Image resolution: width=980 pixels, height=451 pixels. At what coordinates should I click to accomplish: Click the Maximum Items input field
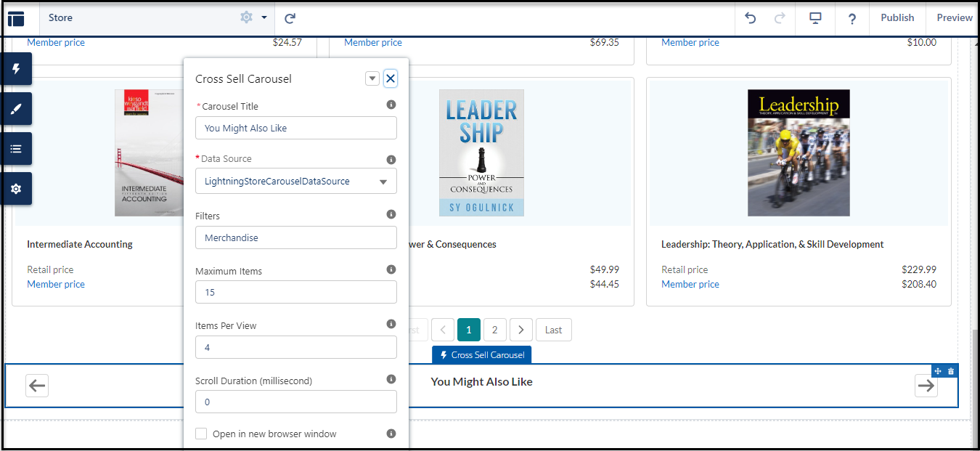point(296,292)
